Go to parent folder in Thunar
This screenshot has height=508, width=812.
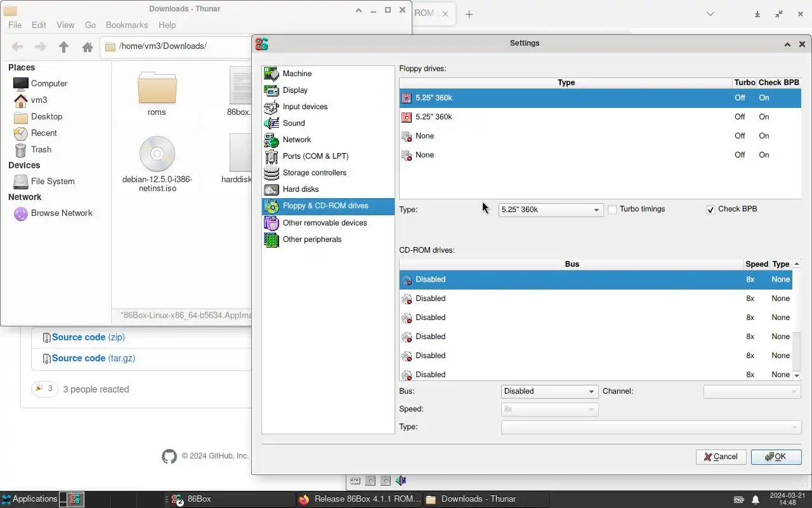click(63, 46)
